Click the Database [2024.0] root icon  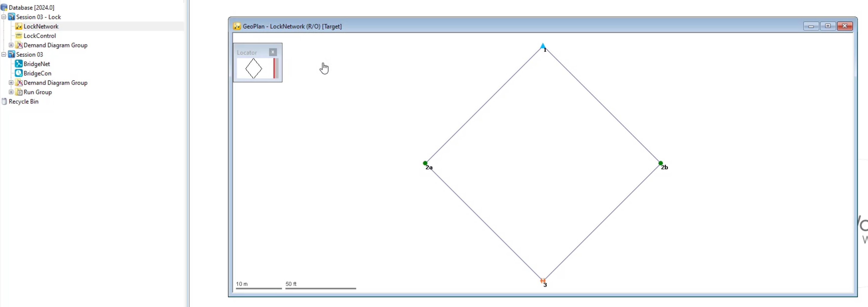pyautogui.click(x=4, y=7)
